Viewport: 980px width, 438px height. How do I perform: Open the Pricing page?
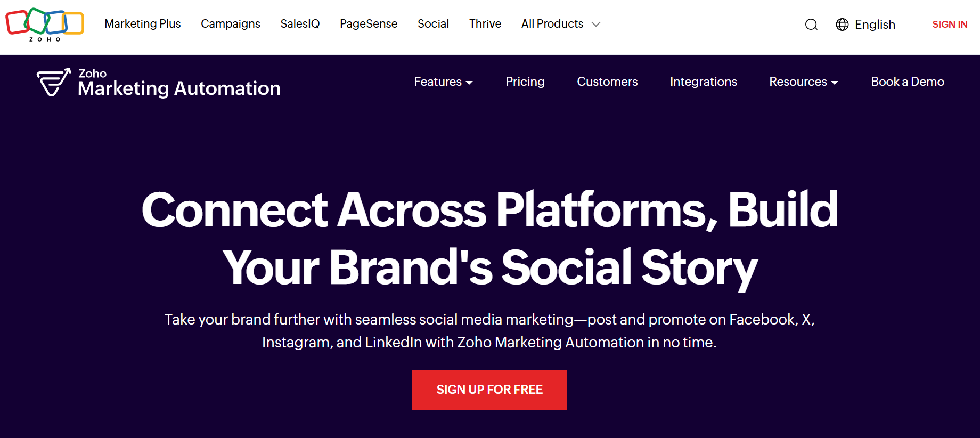[525, 82]
